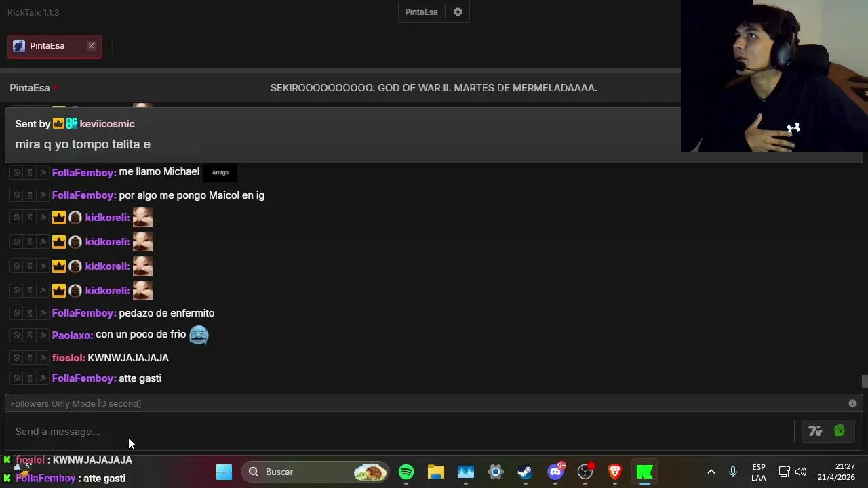Open Windows Start menu

pyautogui.click(x=224, y=472)
